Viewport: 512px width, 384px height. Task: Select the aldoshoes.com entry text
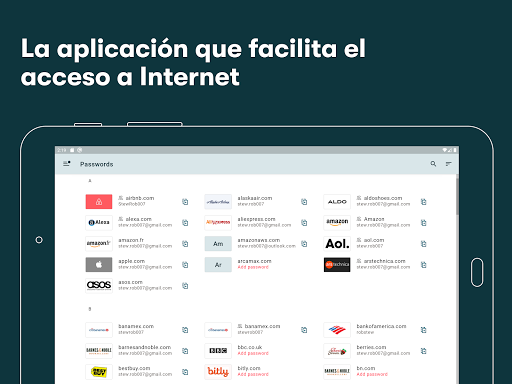(383, 201)
